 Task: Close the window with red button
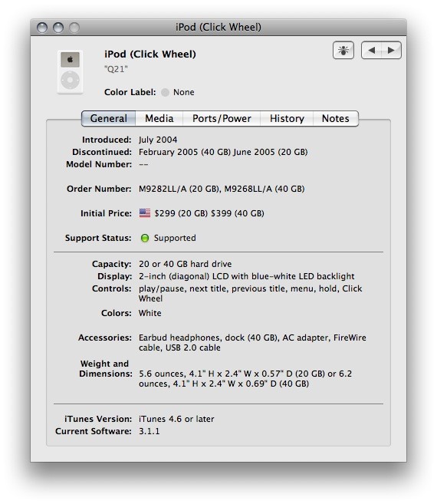pyautogui.click(x=42, y=28)
